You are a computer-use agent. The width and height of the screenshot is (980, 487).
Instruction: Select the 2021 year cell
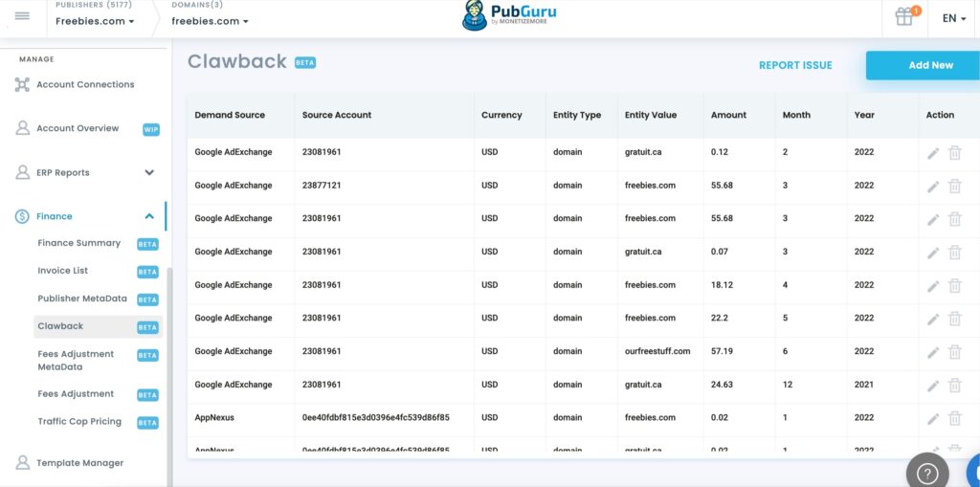[864, 385]
